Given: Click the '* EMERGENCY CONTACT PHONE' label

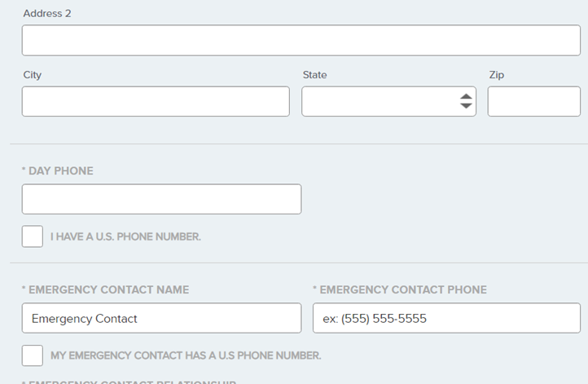Looking at the screenshot, I should (x=400, y=289).
